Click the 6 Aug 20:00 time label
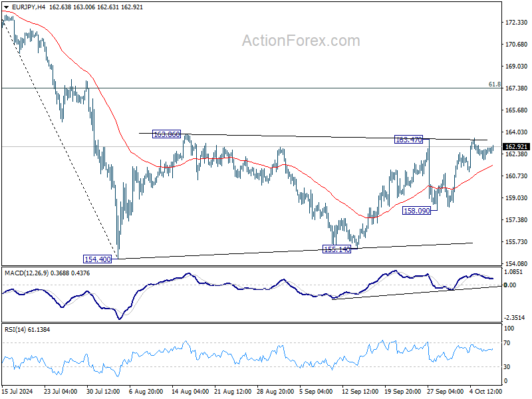This screenshot has width=532, height=399. 146,392
